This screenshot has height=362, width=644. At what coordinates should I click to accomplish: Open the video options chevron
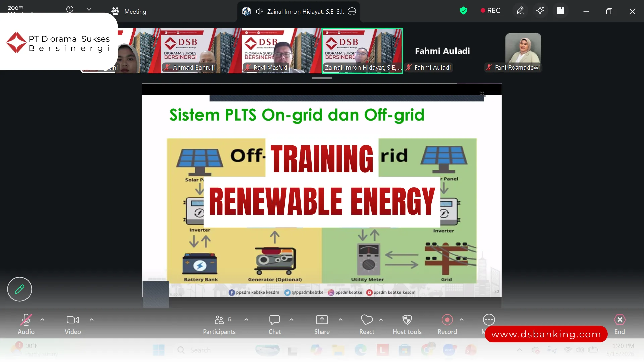92,320
